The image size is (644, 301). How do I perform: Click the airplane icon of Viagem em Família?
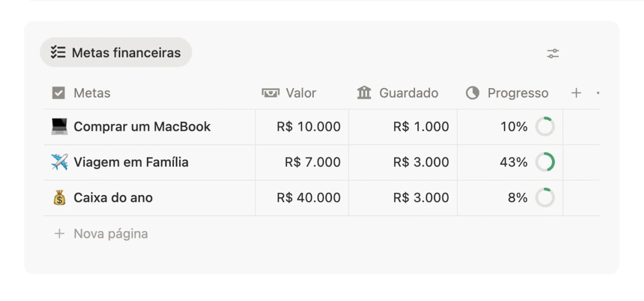tap(59, 162)
